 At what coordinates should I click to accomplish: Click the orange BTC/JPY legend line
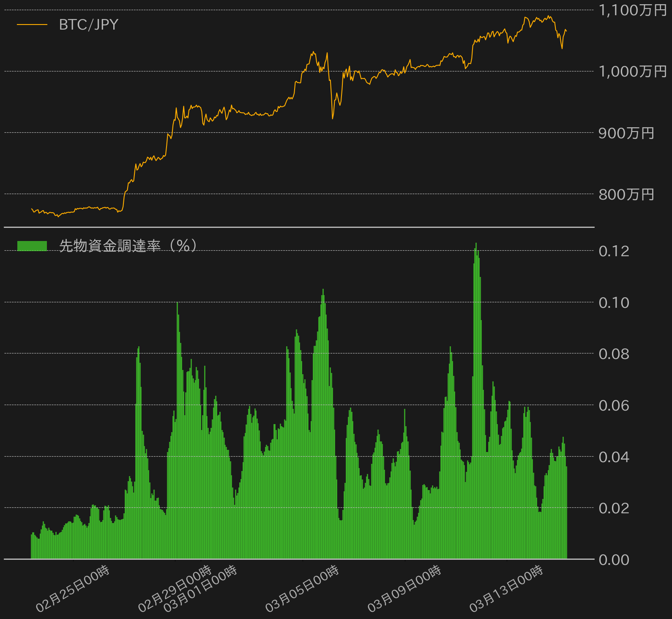pyautogui.click(x=32, y=25)
